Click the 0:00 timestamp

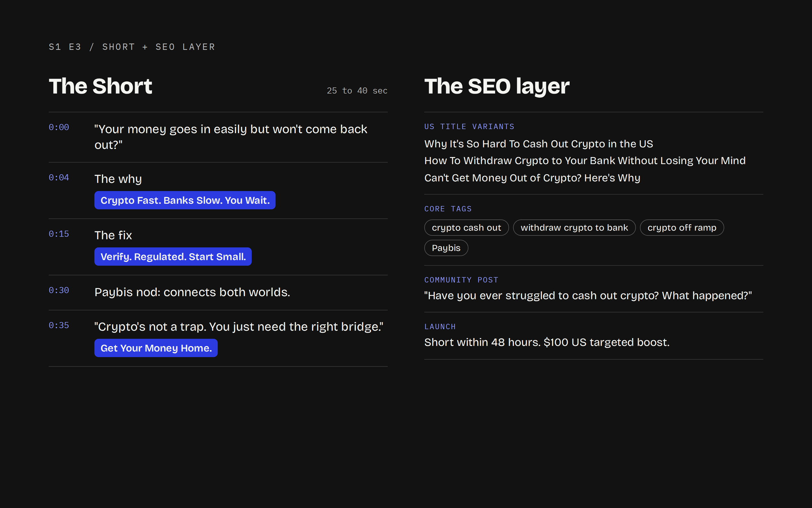tap(59, 127)
